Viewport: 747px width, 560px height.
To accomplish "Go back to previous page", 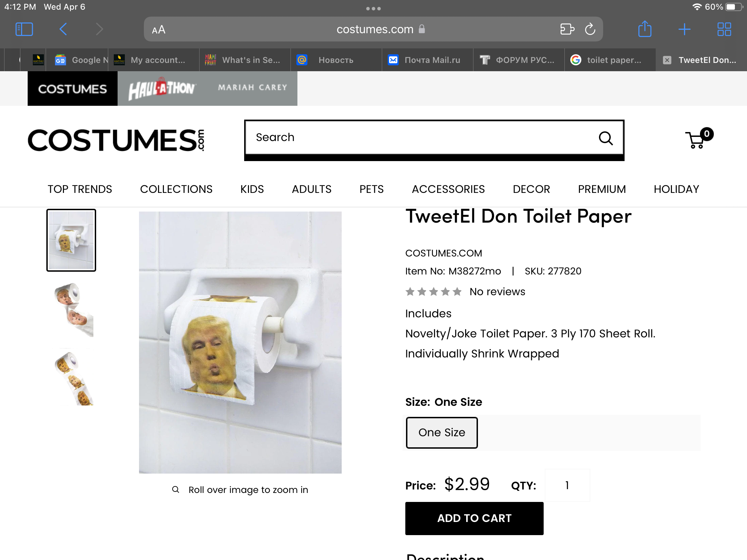I will coord(63,29).
